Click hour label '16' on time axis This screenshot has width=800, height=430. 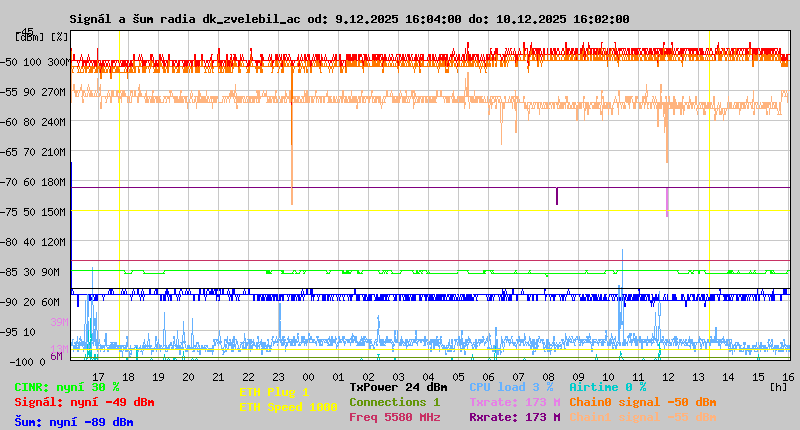(x=789, y=377)
